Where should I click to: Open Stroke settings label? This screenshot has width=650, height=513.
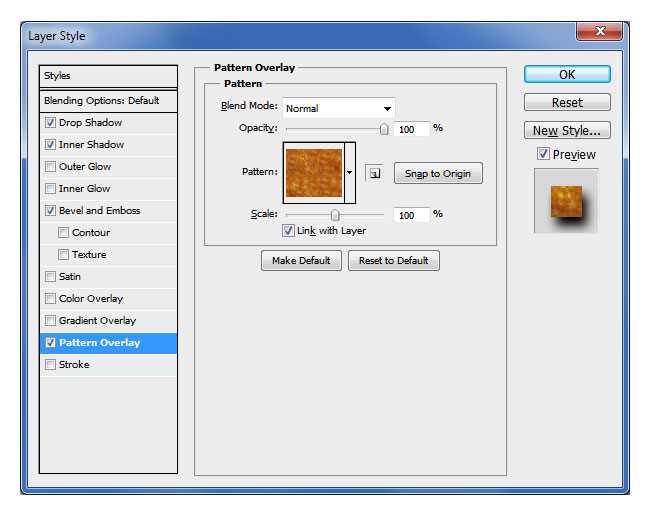[74, 365]
